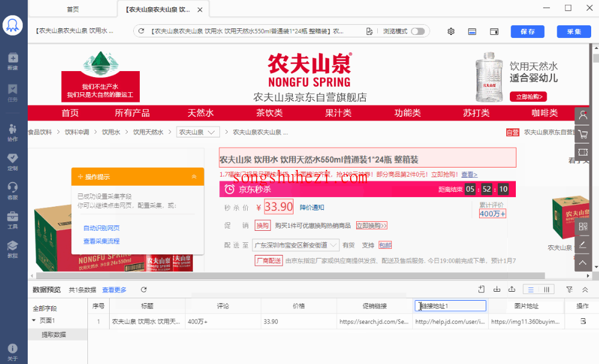Image resolution: width=599 pixels, height=364 pixels.
Task: Click the 新建 (New) icon in the left sidebar
Action: [x=13, y=61]
